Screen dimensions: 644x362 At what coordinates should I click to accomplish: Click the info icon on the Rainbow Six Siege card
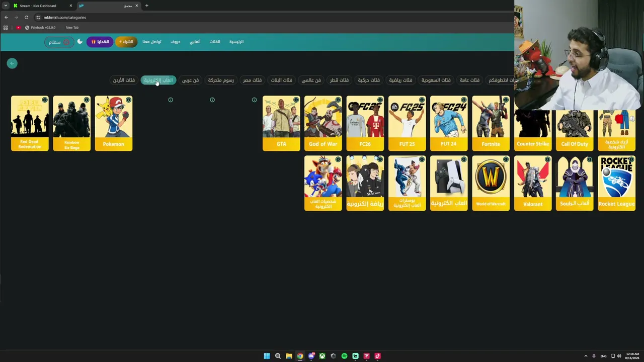coord(87,100)
